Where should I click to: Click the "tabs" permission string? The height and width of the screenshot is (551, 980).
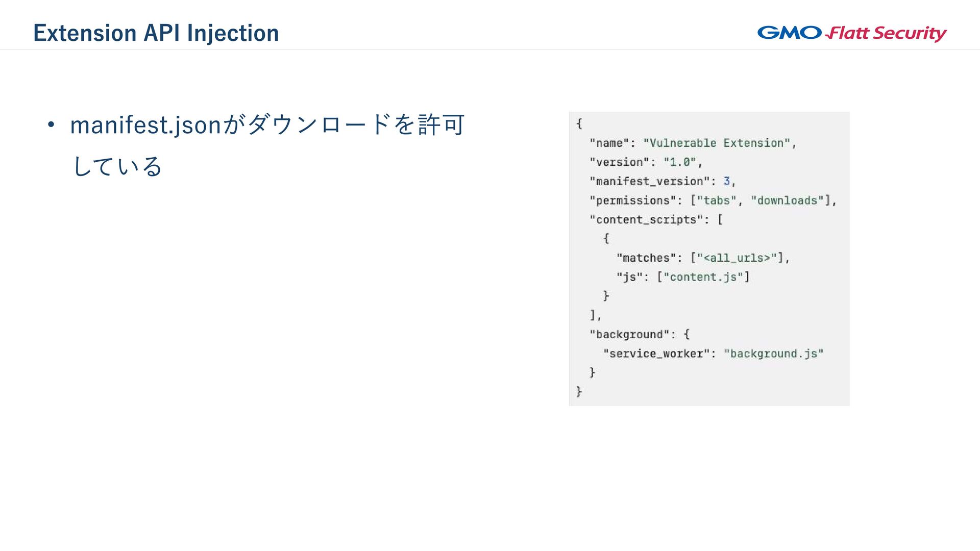tap(717, 201)
